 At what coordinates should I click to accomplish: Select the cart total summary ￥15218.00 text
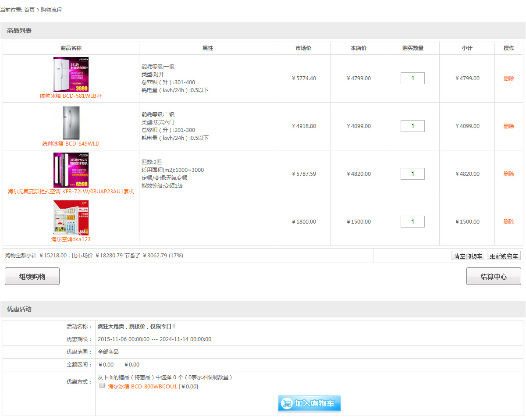(94, 256)
